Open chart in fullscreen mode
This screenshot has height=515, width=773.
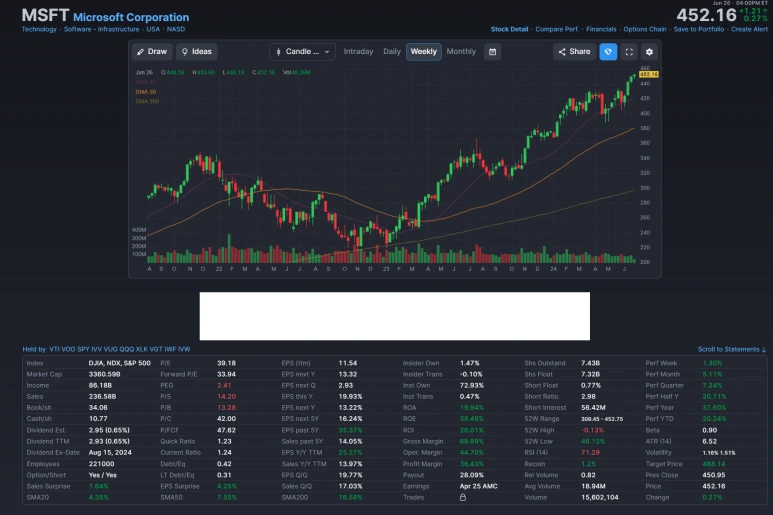pos(629,52)
